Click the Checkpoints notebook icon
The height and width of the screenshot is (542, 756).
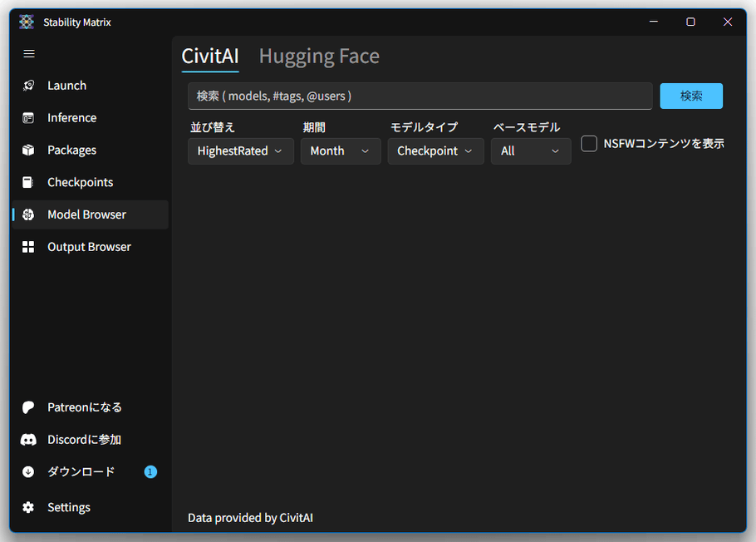coord(28,182)
